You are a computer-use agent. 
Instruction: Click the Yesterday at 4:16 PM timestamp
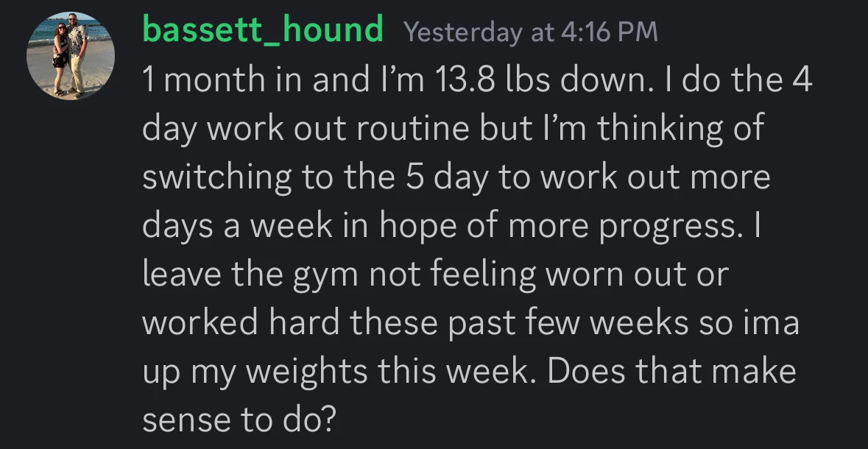click(531, 32)
